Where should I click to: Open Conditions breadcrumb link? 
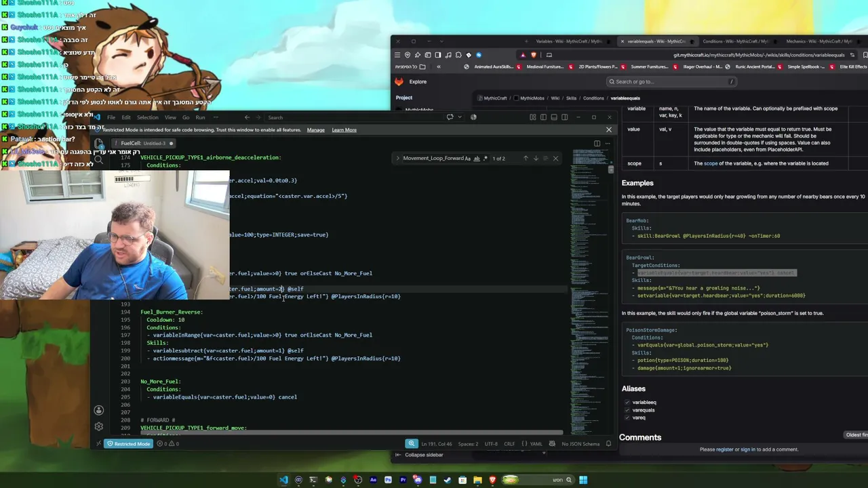click(x=593, y=98)
